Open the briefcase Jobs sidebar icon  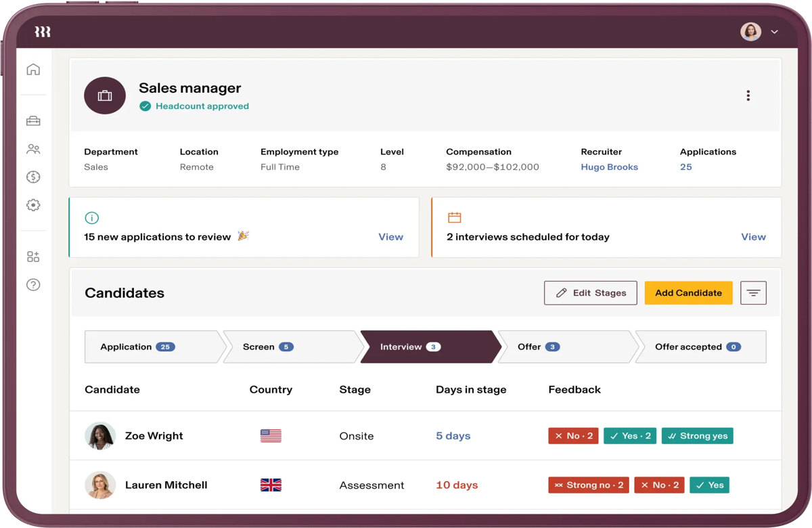click(33, 121)
